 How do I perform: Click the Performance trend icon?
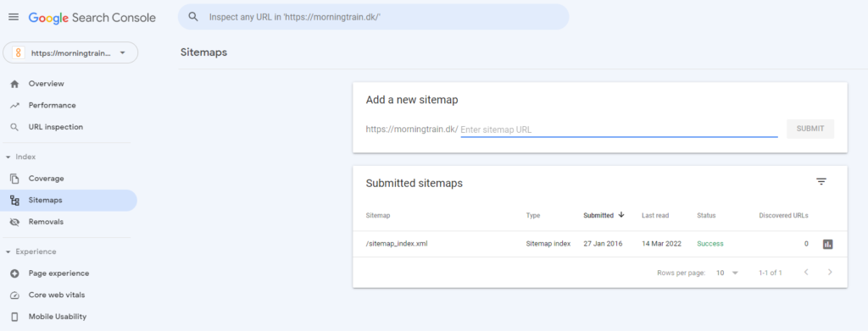(x=15, y=106)
